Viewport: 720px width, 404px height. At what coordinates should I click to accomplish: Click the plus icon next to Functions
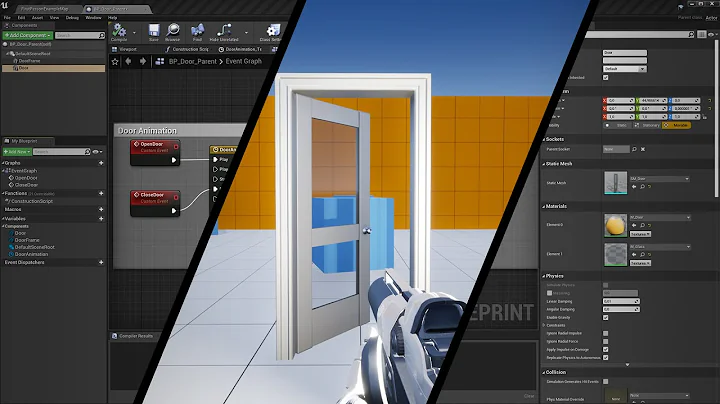pos(101,193)
